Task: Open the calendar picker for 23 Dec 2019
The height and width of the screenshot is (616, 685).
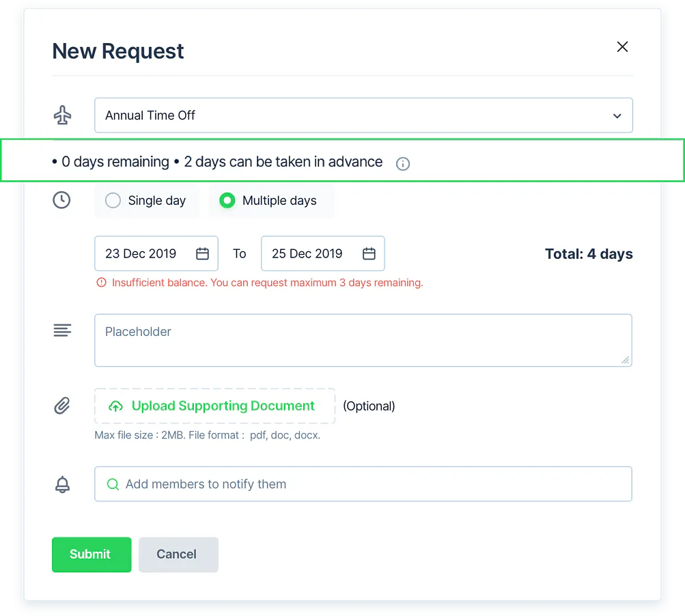Action: [202, 253]
